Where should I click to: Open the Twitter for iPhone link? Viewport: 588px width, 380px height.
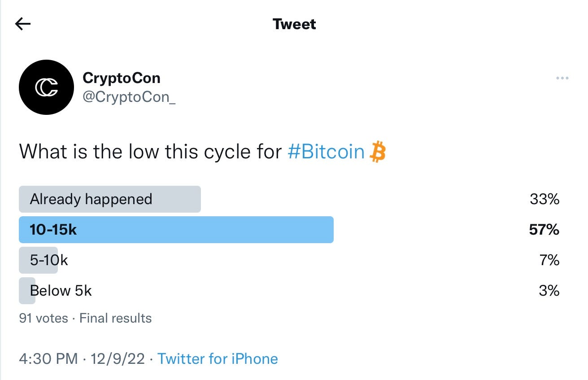218,359
